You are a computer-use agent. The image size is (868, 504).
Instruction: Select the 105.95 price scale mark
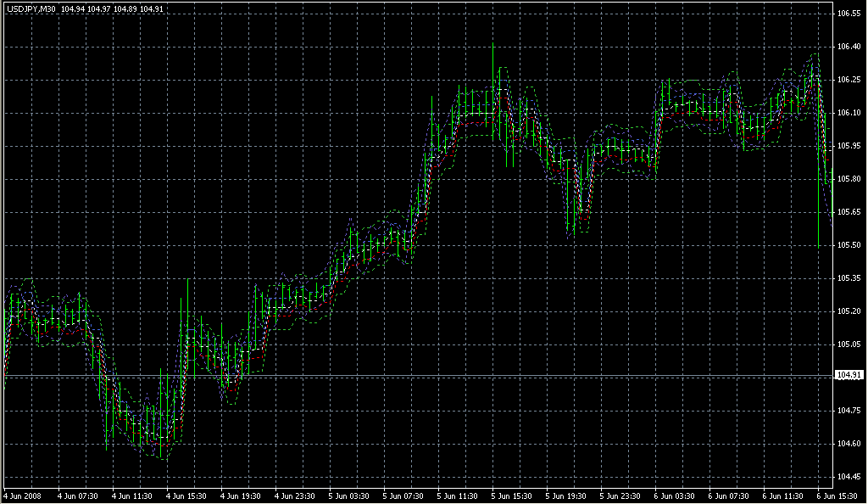pyautogui.click(x=849, y=146)
